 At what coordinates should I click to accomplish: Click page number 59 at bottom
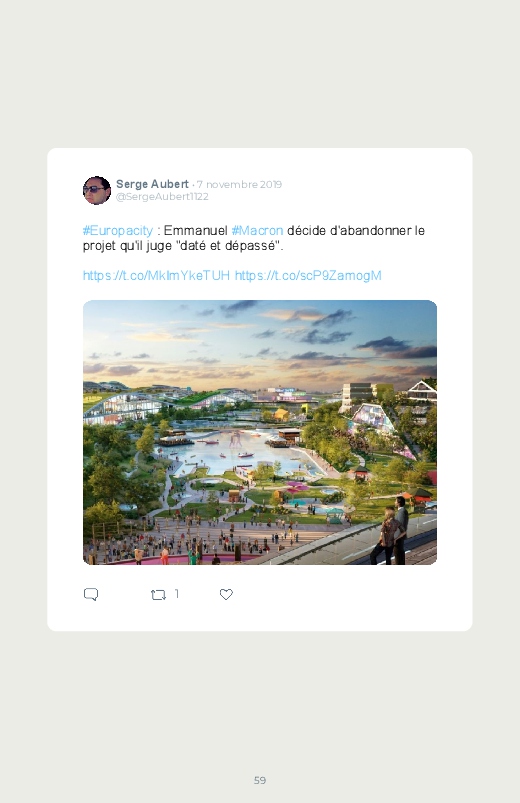pyautogui.click(x=260, y=780)
